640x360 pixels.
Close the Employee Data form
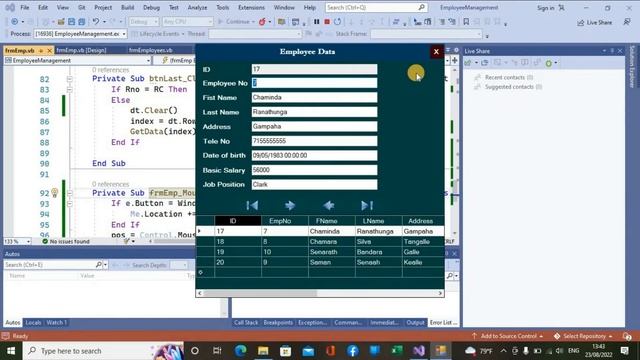click(x=436, y=52)
